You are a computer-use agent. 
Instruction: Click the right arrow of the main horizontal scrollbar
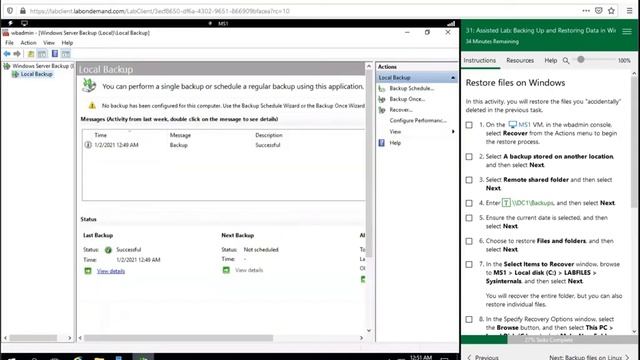tap(361, 338)
